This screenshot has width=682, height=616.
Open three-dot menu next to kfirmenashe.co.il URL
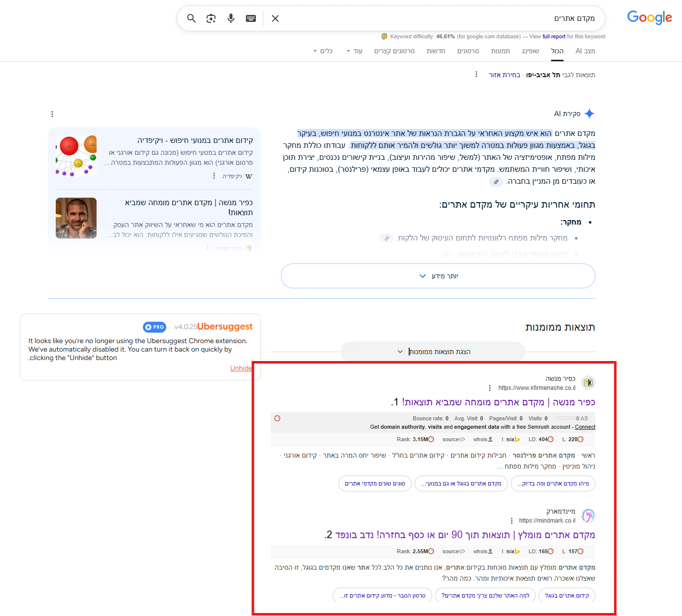[490, 388]
